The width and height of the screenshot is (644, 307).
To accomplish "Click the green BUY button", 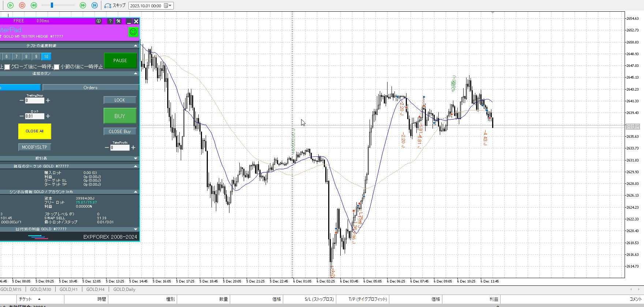I will (120, 116).
